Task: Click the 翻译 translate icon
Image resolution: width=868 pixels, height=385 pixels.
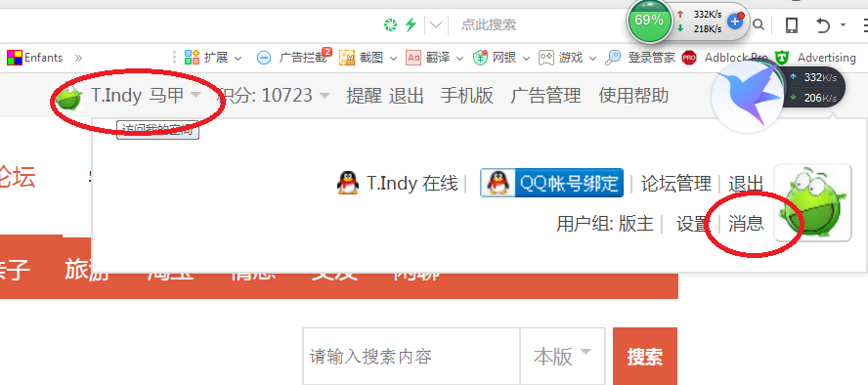Action: coord(413,58)
